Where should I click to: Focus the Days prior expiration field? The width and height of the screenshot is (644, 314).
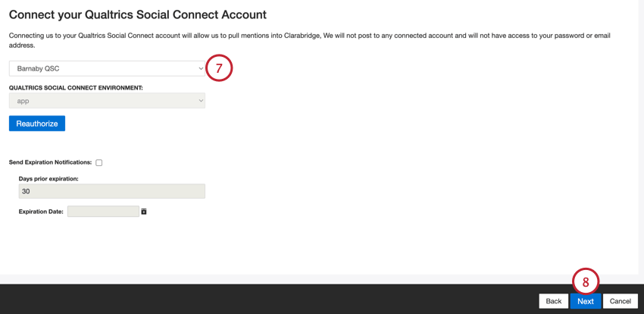(x=111, y=191)
